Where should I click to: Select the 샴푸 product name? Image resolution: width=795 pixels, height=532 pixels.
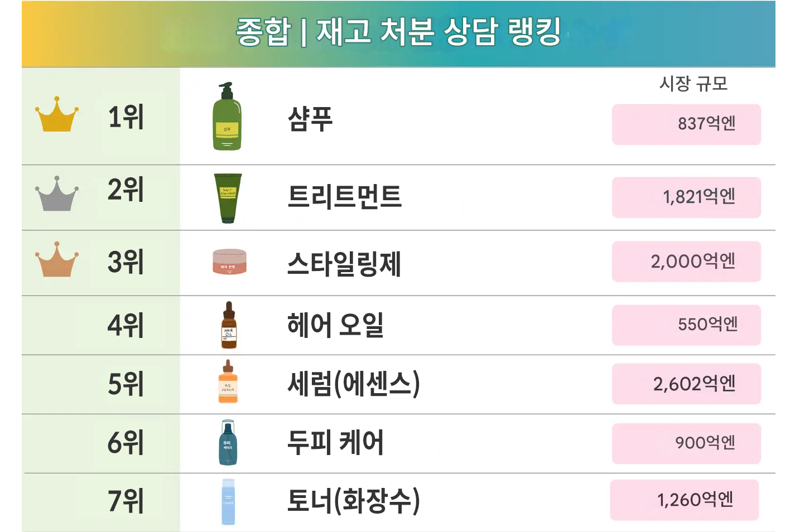[x=310, y=119]
